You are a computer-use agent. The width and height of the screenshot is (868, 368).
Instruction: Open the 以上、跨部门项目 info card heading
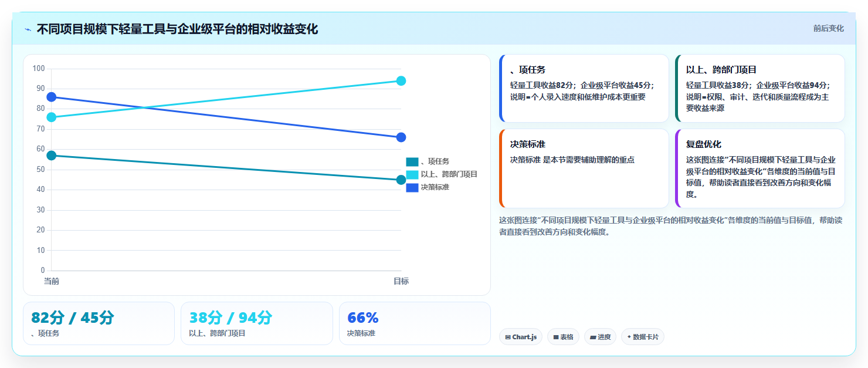721,70
